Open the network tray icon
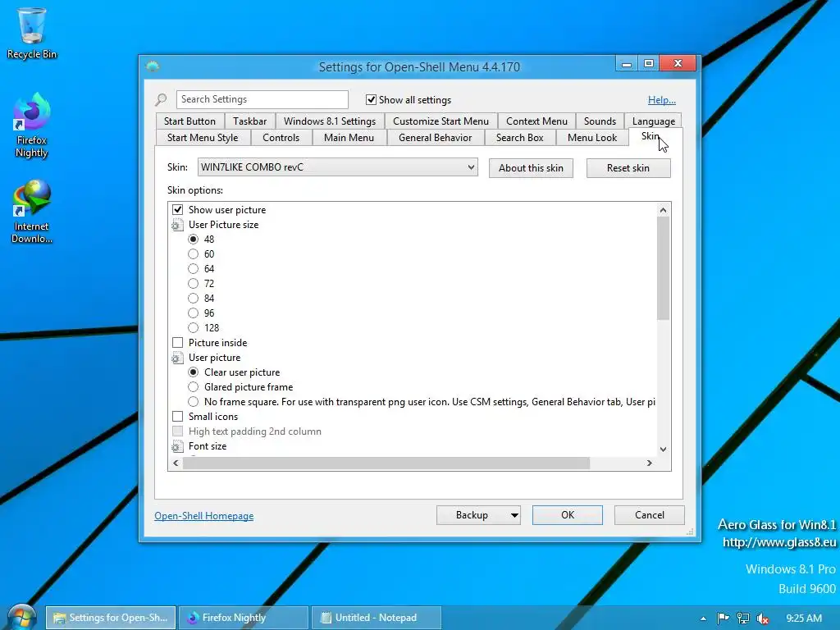Image resolution: width=840 pixels, height=630 pixels. 743,619
